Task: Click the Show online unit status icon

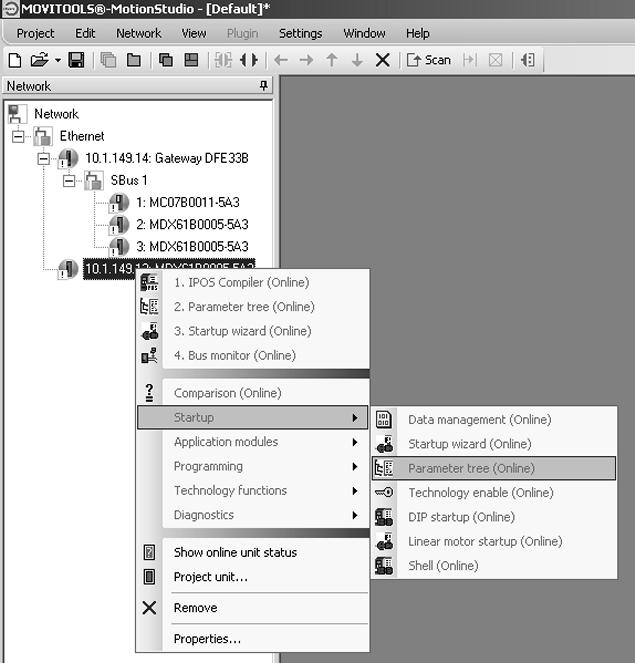Action: click(149, 552)
